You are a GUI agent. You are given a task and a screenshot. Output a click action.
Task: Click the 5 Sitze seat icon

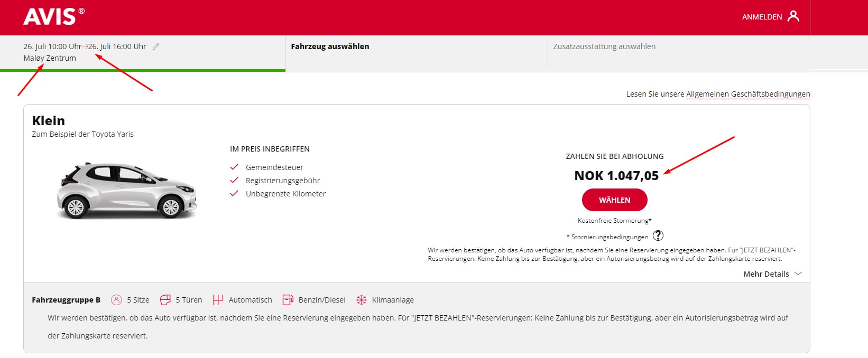click(116, 300)
